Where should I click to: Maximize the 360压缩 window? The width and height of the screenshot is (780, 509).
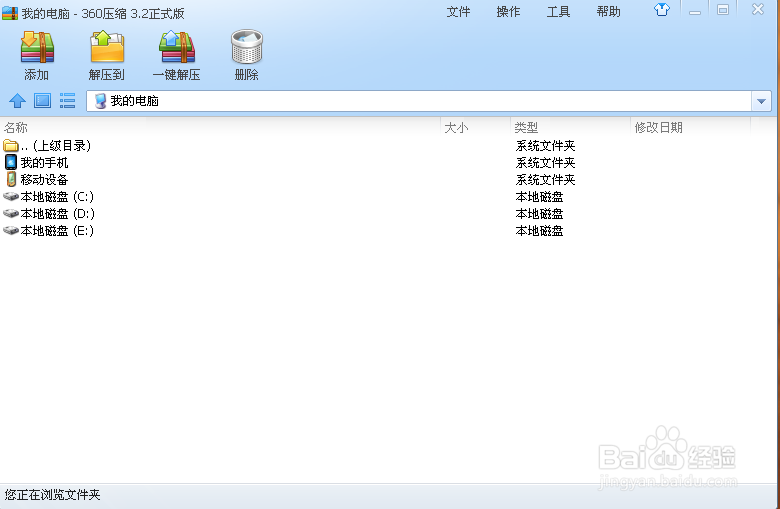pyautogui.click(x=723, y=10)
